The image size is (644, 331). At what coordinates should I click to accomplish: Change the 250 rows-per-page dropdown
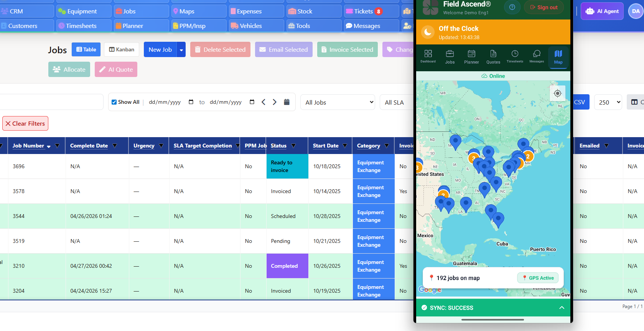(608, 102)
